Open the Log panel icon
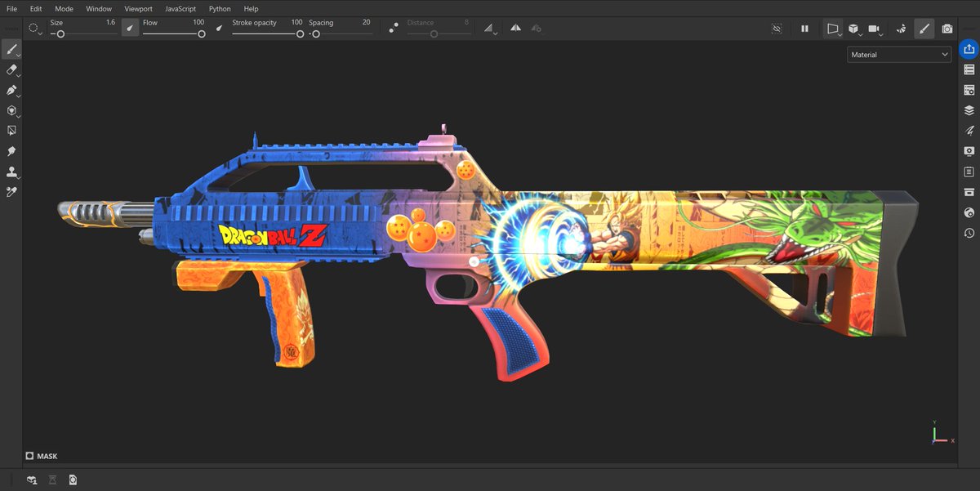 coord(969,172)
